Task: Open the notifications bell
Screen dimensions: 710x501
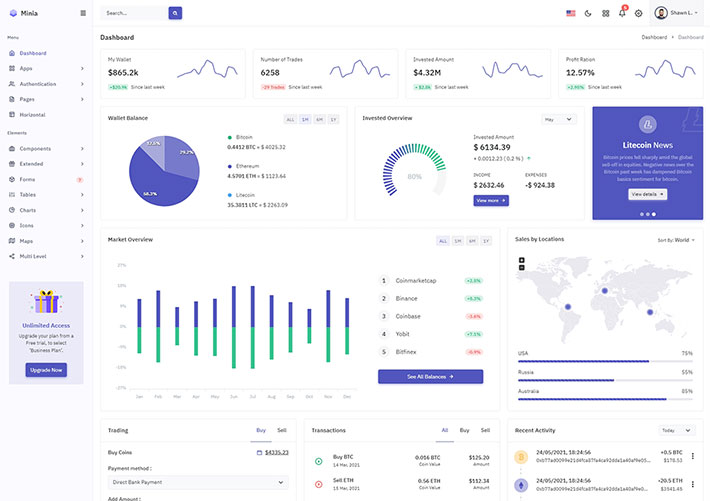Action: click(622, 13)
